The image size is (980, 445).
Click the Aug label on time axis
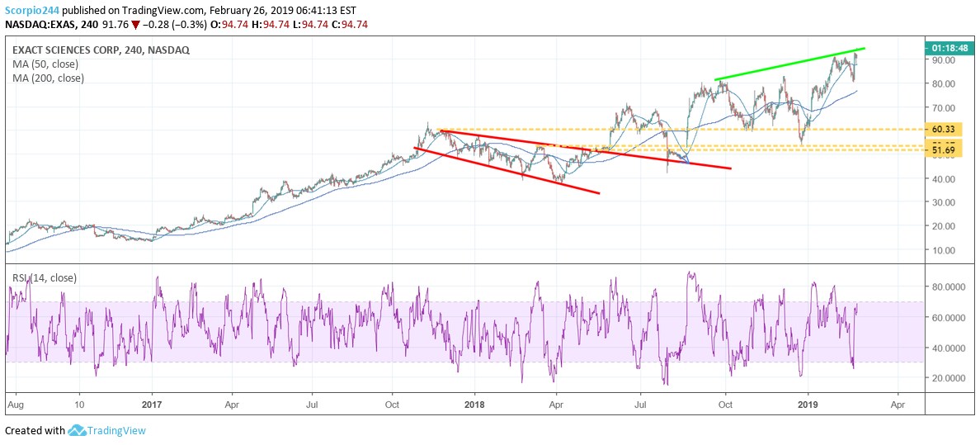(14, 405)
